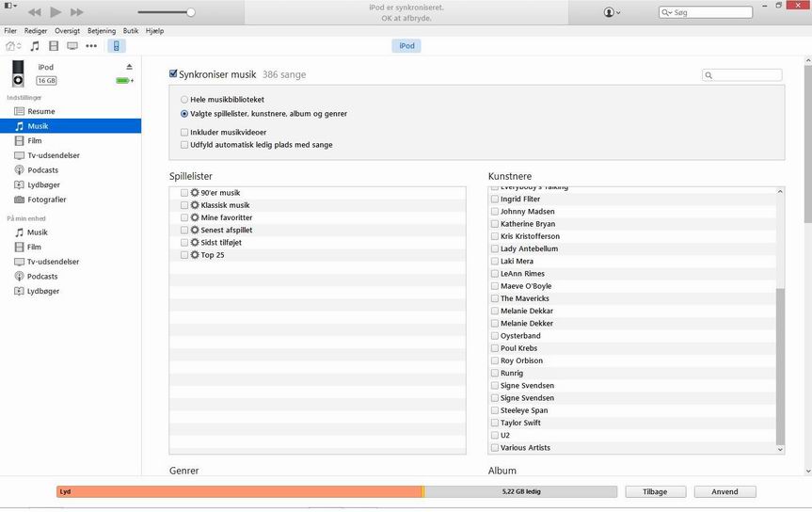Open the TV shows icon in toolbar
Viewport: 812px width, 512px height.
pos(72,46)
